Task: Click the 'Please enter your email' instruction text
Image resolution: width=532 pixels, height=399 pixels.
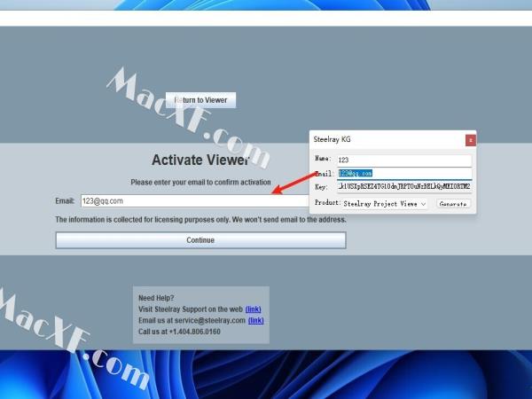Action: [200, 182]
